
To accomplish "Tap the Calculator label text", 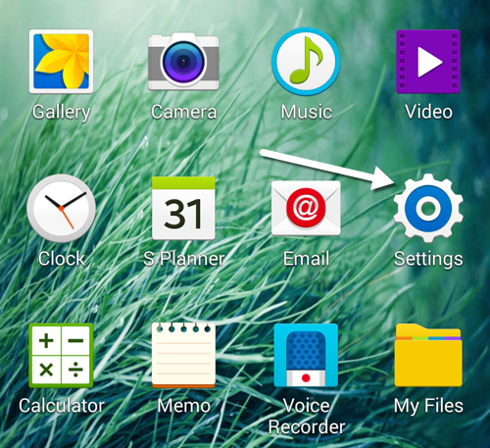I will point(62,406).
